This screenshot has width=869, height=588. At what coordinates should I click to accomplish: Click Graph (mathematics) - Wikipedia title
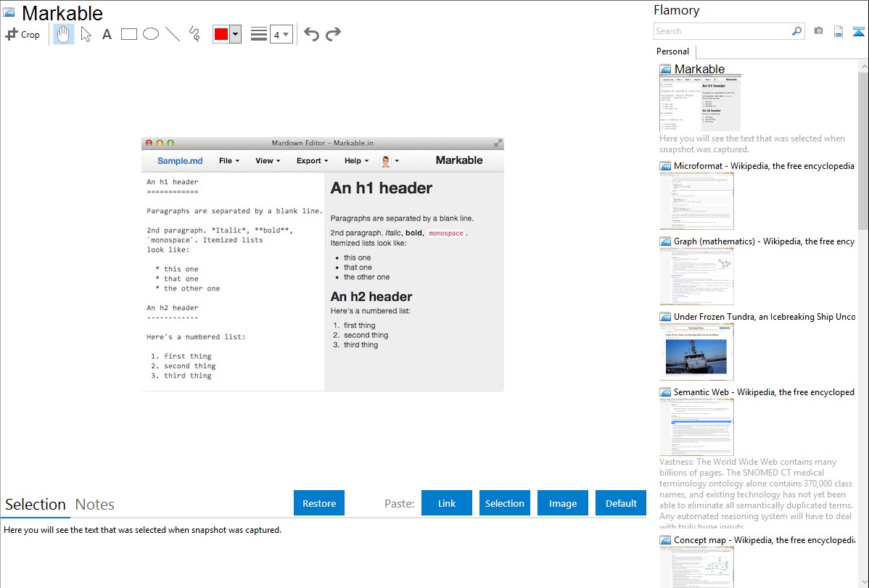pos(764,241)
